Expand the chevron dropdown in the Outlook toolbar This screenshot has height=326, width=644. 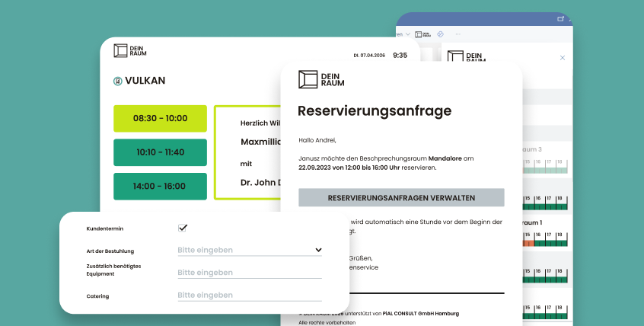408,34
